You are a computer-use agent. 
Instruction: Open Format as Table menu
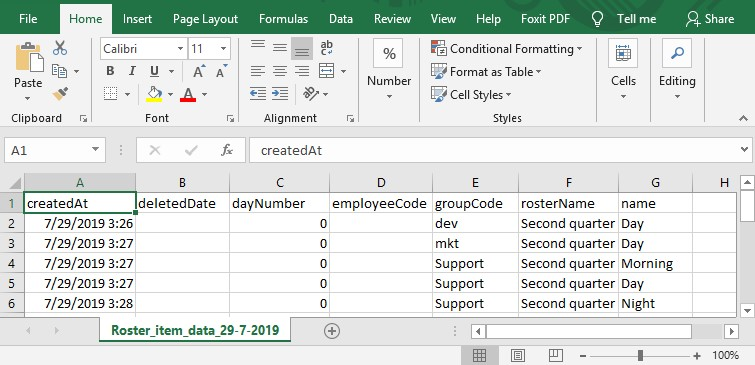coord(486,72)
